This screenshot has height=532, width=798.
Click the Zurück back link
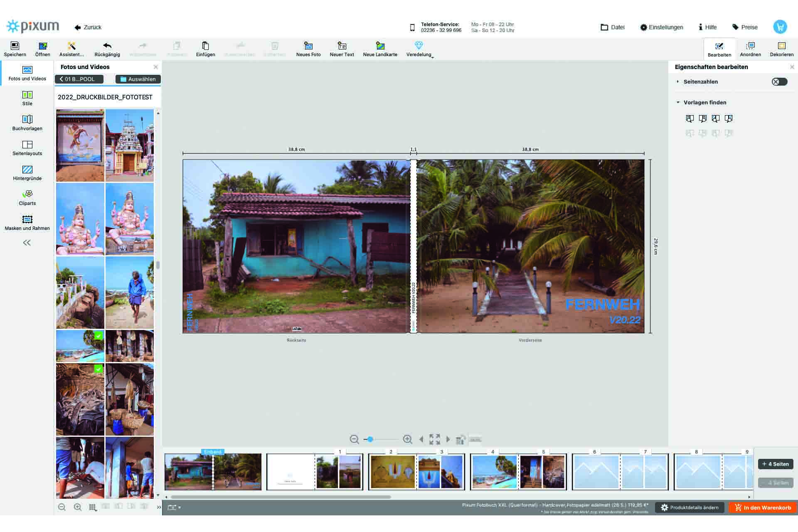pyautogui.click(x=88, y=27)
